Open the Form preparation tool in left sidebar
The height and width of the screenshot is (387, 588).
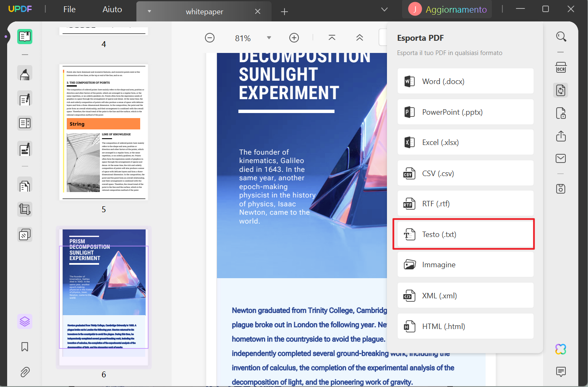point(25,123)
